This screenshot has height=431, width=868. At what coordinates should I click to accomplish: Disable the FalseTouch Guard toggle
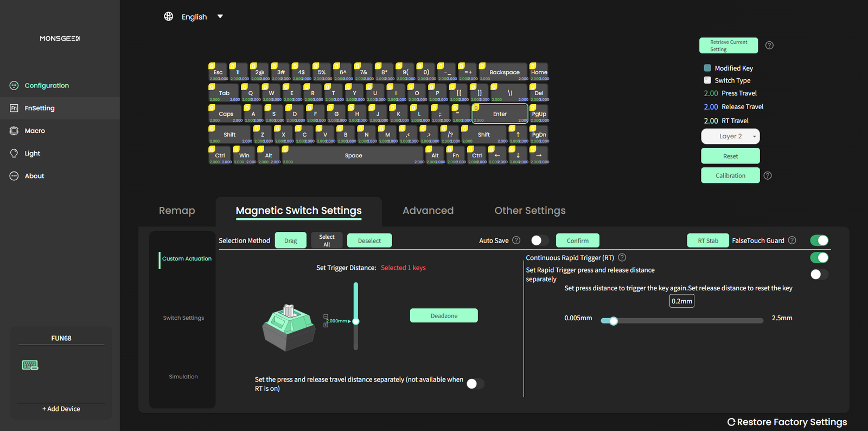(x=819, y=240)
